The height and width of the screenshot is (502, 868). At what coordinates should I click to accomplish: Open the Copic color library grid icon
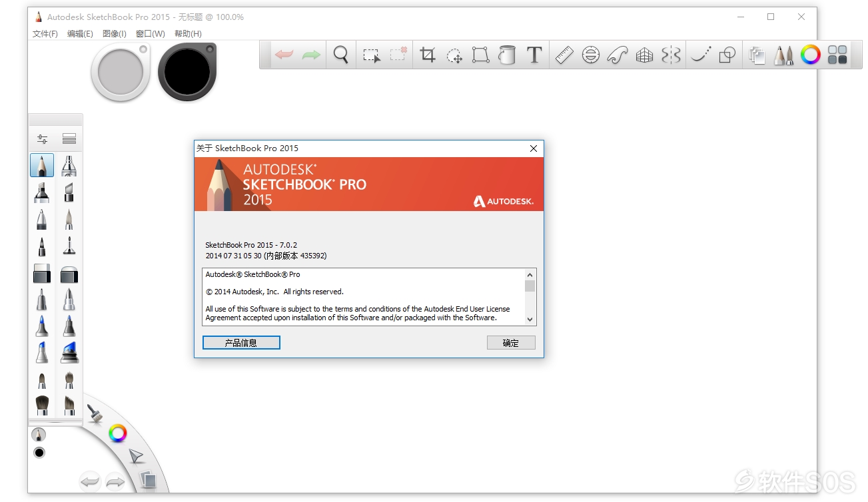click(x=837, y=55)
